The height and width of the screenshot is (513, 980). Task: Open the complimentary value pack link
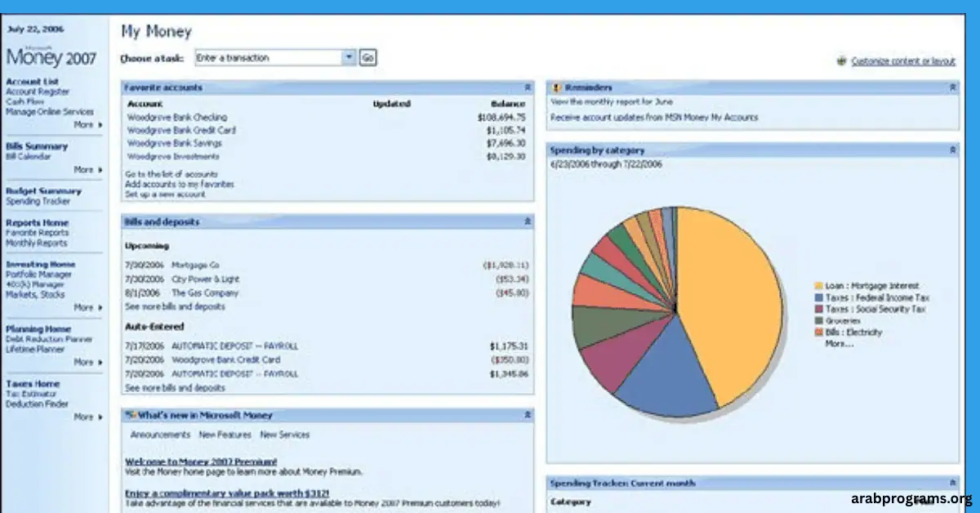coord(227,493)
